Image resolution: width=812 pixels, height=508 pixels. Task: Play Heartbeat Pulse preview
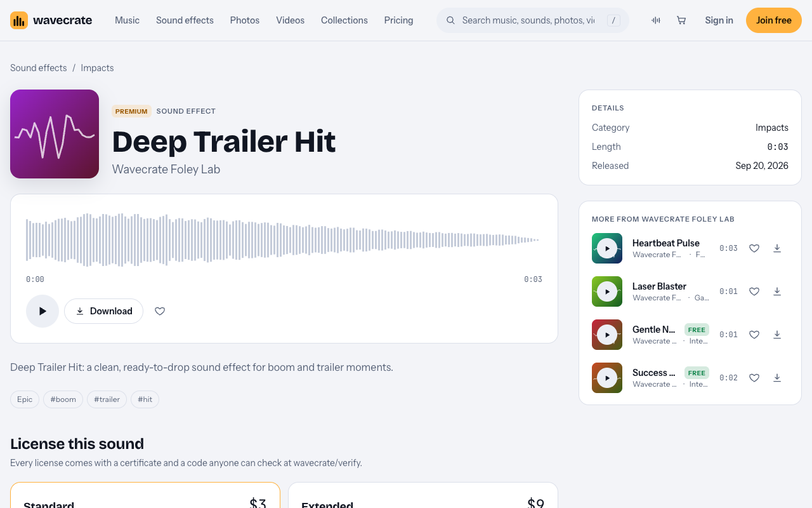pyautogui.click(x=607, y=248)
